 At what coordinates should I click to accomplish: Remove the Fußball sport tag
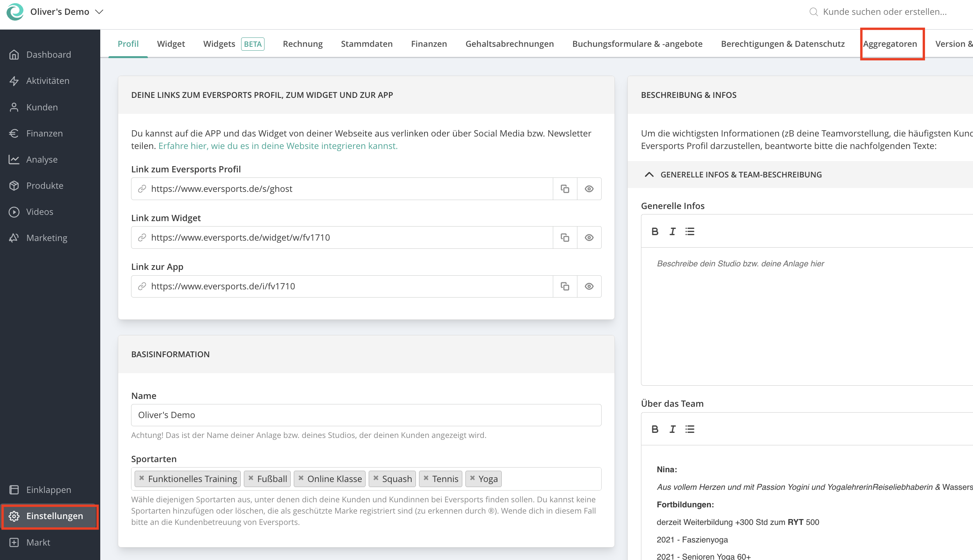point(251,478)
